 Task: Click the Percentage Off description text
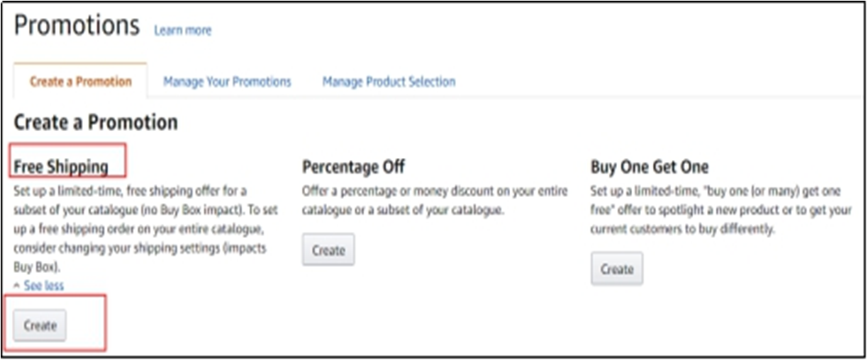pos(435,200)
